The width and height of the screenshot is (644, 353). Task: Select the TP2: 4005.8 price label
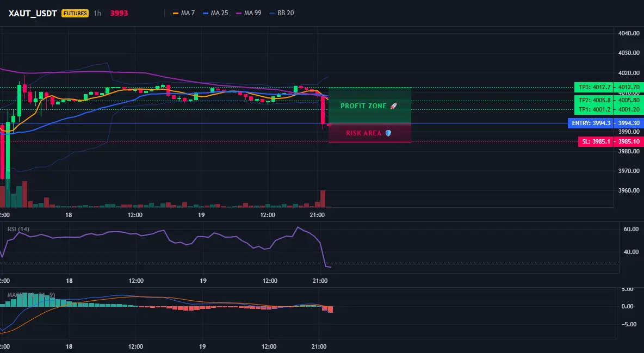pos(593,100)
